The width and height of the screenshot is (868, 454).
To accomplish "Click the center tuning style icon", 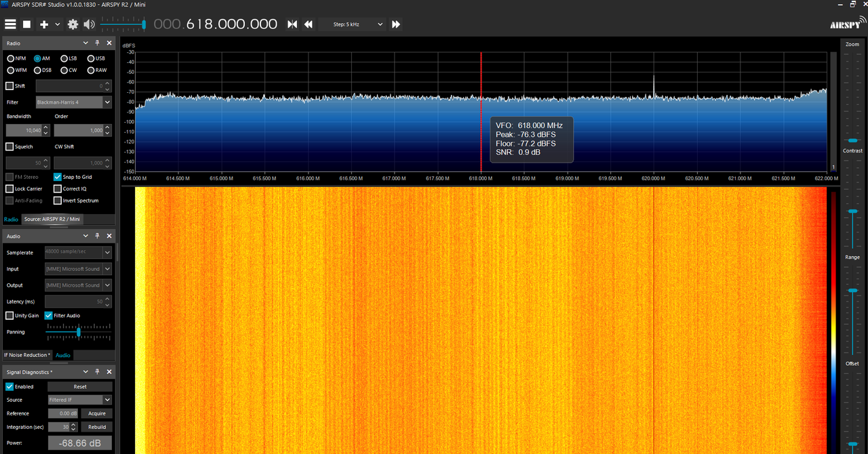I will pos(292,24).
